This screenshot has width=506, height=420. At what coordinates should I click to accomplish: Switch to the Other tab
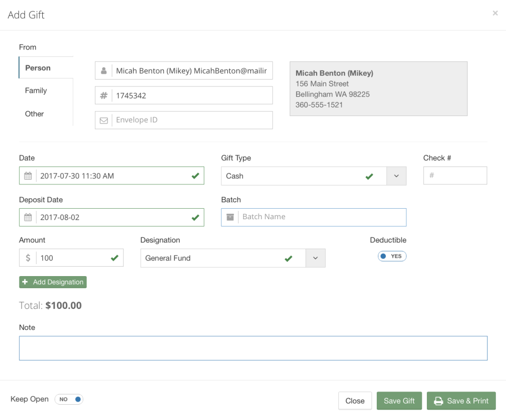click(34, 114)
